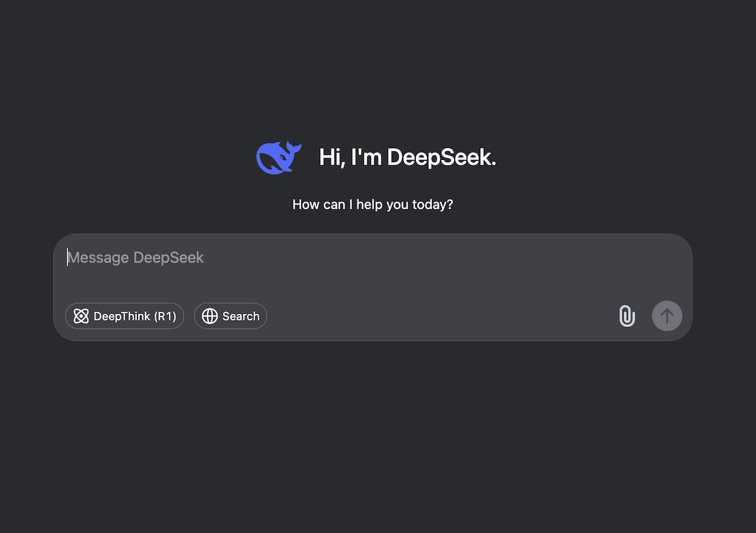Place cursor at the text caret in message box
This screenshot has width=756, height=533.
68,258
